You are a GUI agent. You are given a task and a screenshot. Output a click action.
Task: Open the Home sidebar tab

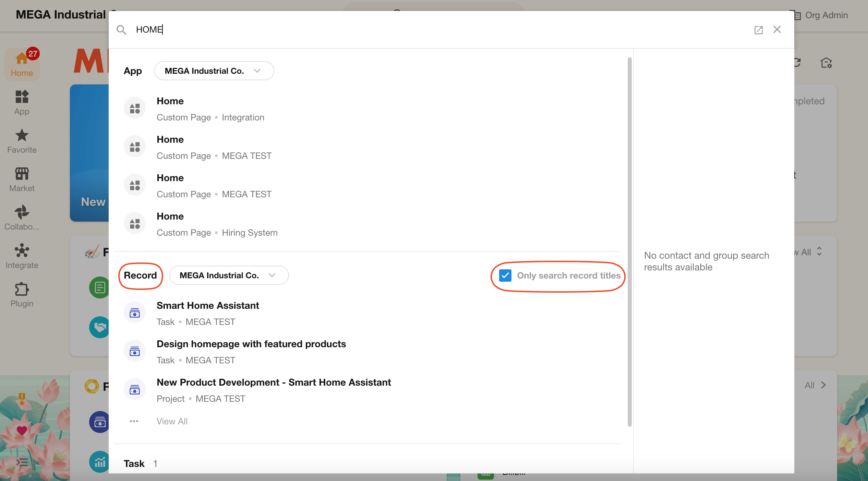[x=22, y=64]
